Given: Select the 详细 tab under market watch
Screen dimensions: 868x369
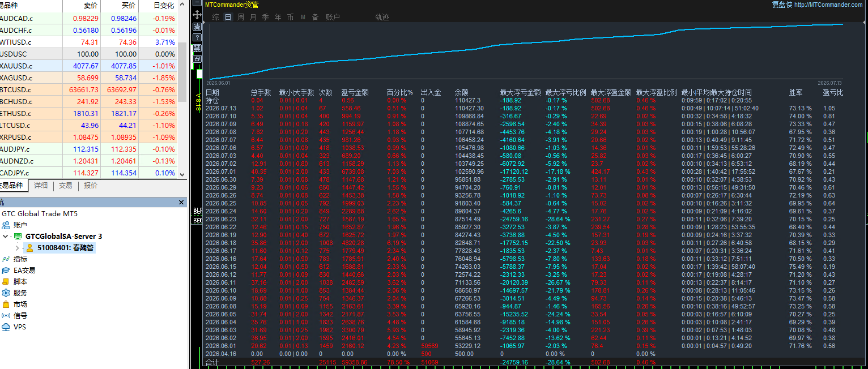Looking at the screenshot, I should click(x=41, y=185).
